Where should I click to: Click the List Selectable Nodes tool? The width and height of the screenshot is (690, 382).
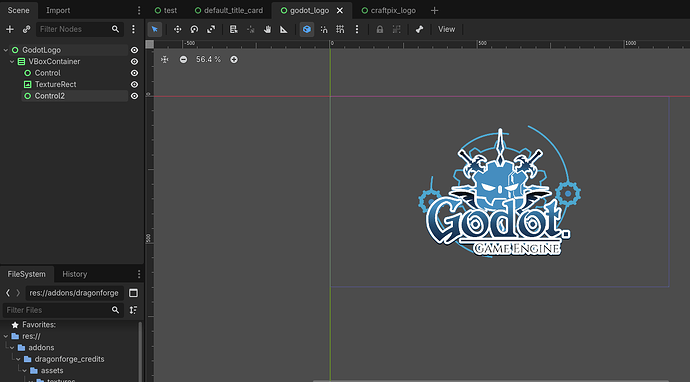pos(233,29)
